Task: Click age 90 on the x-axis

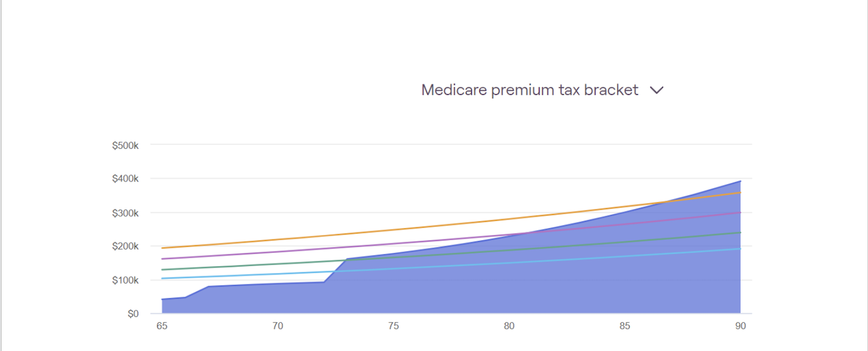Action: click(740, 326)
